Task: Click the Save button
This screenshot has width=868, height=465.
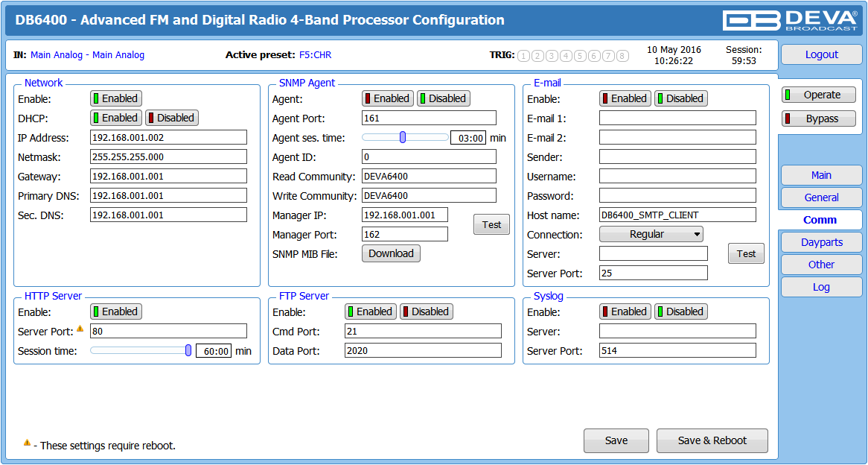Action: [616, 440]
